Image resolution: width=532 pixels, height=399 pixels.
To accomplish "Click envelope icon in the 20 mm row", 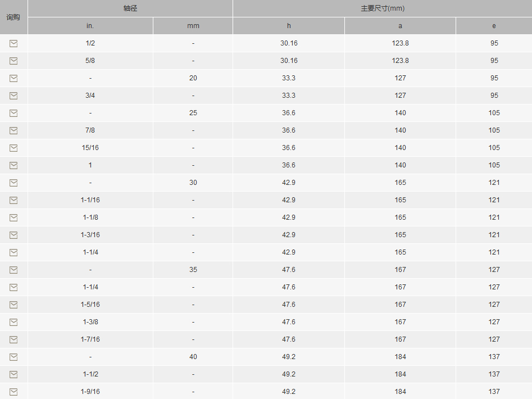I will [x=13, y=78].
